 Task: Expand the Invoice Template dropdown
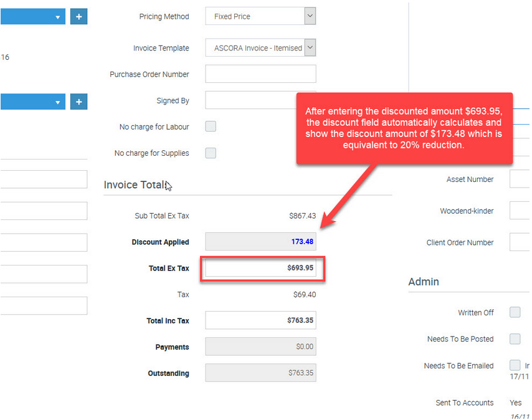[310, 47]
